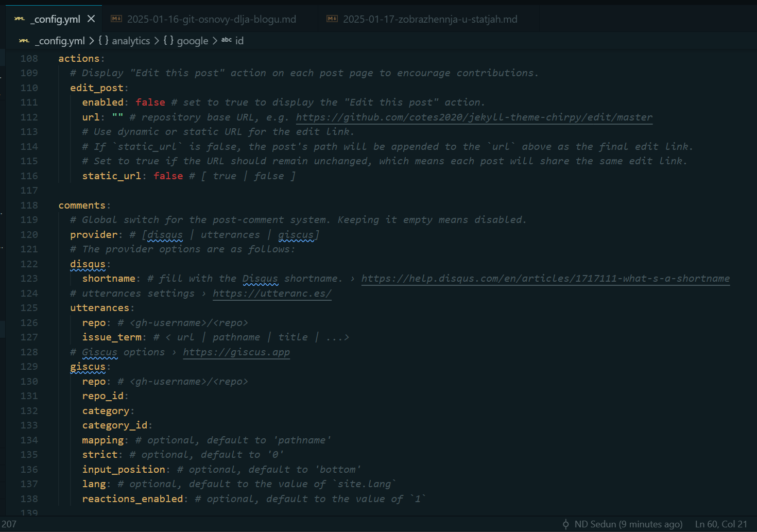Open the jekyll-theme-chirpy GitHub edit link
Screen dimensions: 757x532
[x=474, y=117]
